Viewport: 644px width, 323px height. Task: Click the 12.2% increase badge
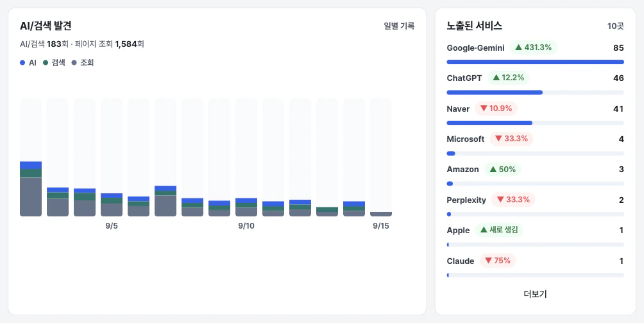coord(508,78)
